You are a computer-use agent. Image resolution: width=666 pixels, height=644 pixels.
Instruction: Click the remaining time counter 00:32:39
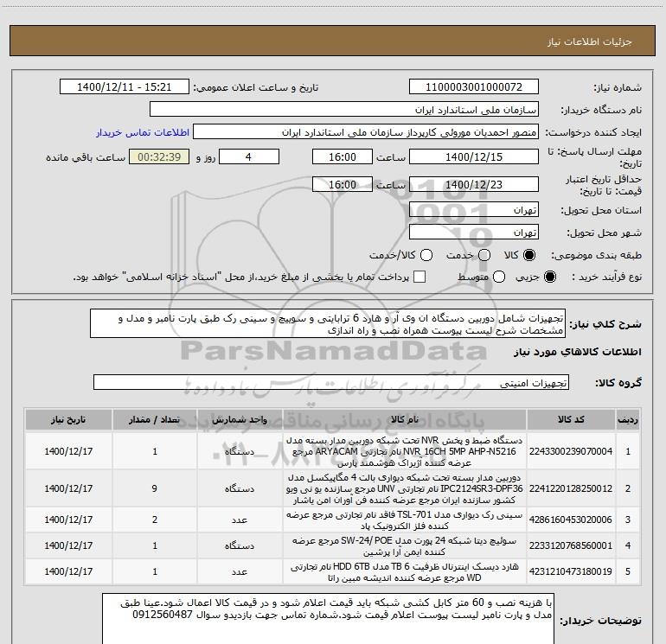click(159, 156)
